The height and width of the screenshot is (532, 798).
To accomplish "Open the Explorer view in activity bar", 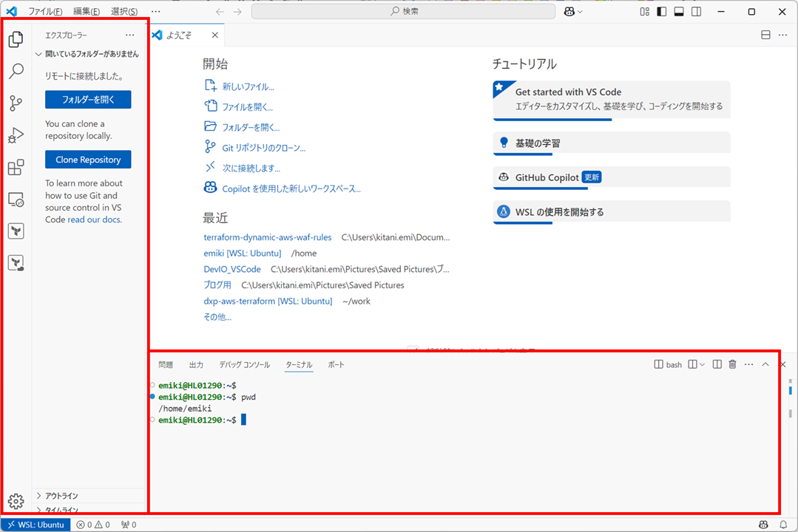I will pos(16,39).
